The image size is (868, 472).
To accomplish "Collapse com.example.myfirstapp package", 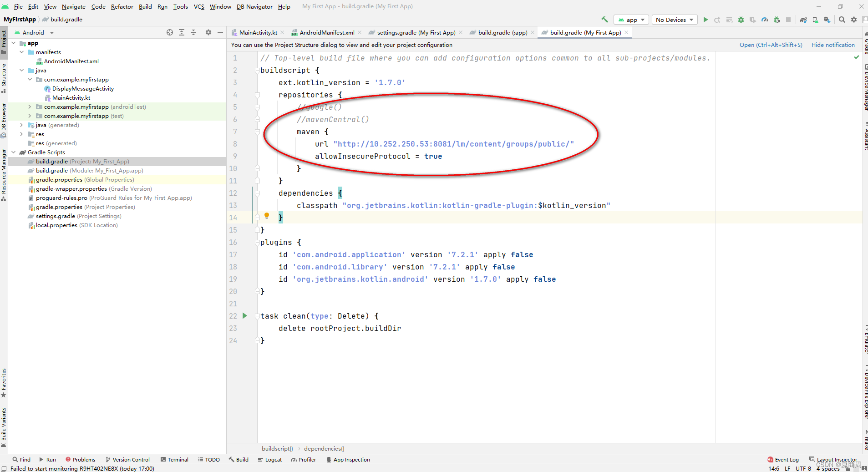I will 30,80.
